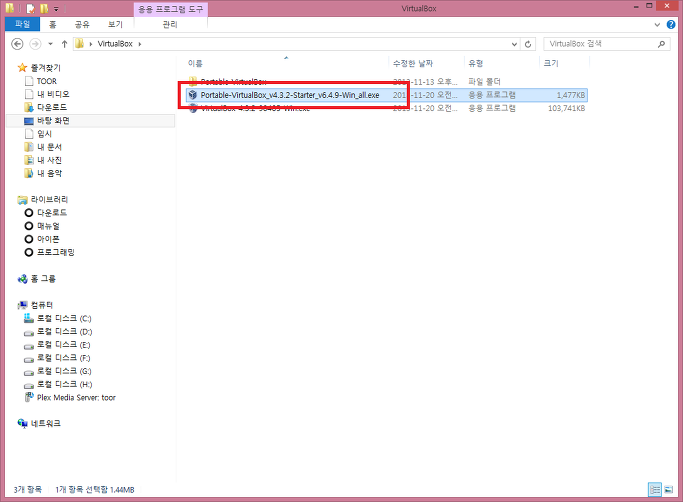Sort by the 크기 column header
683x502 pixels.
551,64
